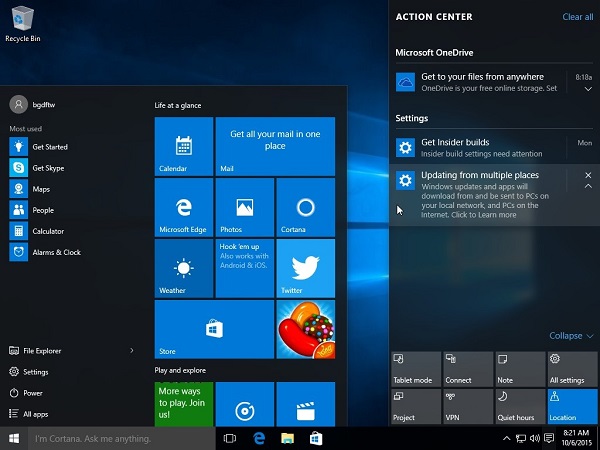
Task: Toggle Quiet hours quick action
Action: [x=520, y=406]
